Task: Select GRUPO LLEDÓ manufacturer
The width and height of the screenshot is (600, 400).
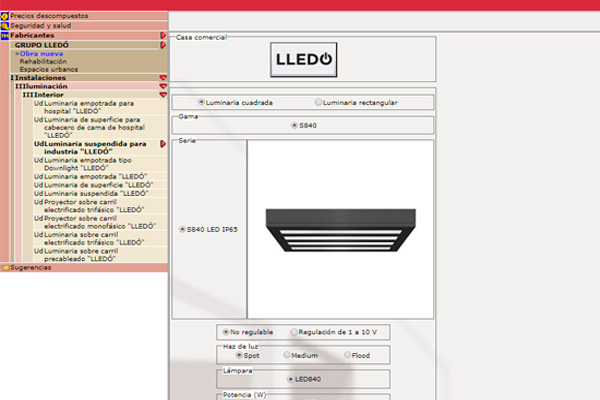Action: 42,45
